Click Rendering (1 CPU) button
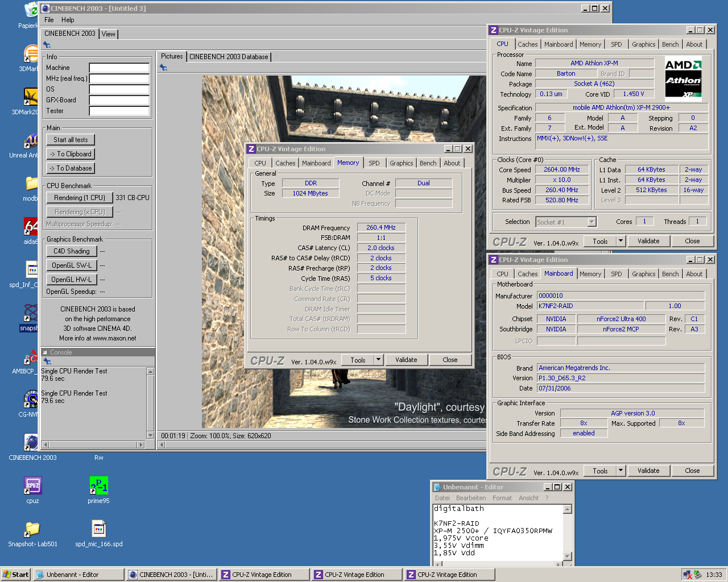The height and width of the screenshot is (582, 728). pyautogui.click(x=80, y=198)
